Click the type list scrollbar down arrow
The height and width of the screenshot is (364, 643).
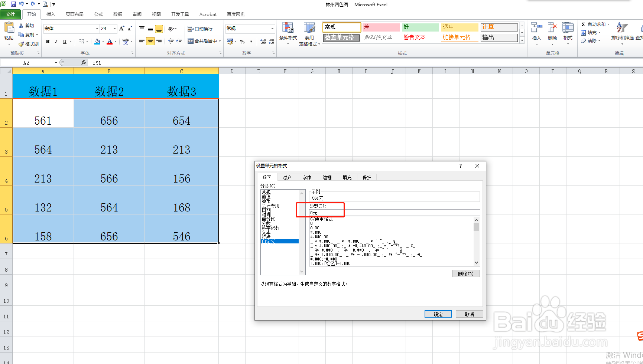coord(477,263)
